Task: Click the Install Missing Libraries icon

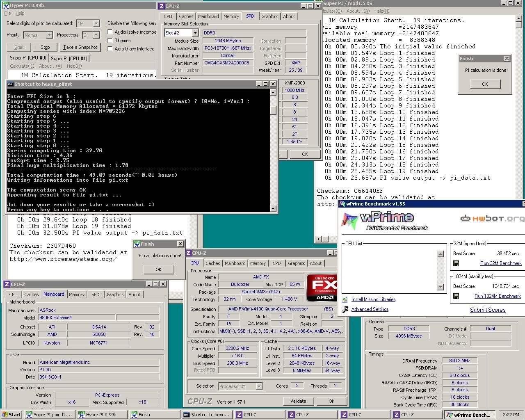Action: tap(345, 300)
